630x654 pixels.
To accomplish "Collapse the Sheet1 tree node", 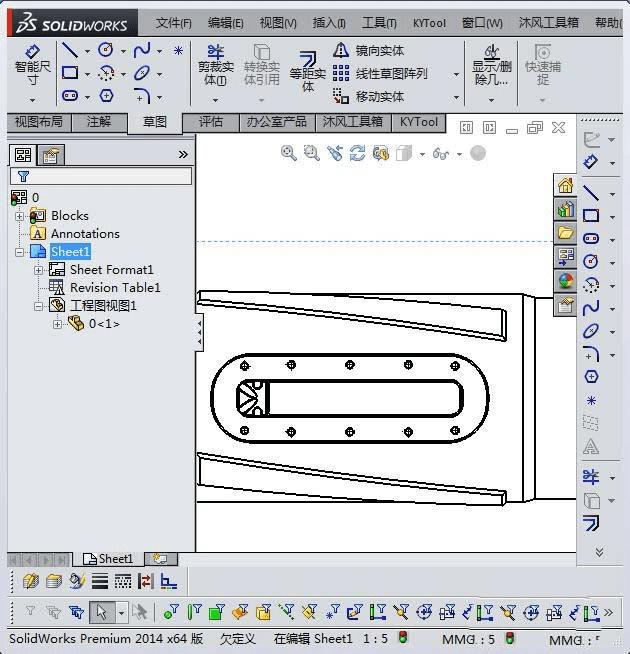I will point(19,252).
